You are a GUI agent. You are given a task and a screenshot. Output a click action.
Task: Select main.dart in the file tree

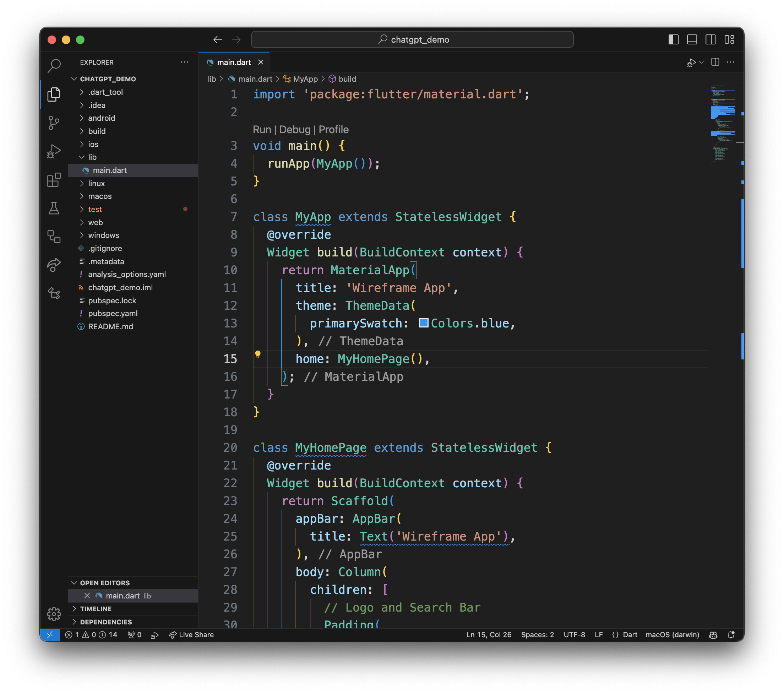click(133, 170)
